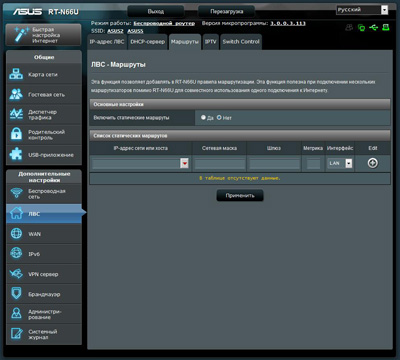
Task: Click the Шлюз gateway input field
Action: 274,163
